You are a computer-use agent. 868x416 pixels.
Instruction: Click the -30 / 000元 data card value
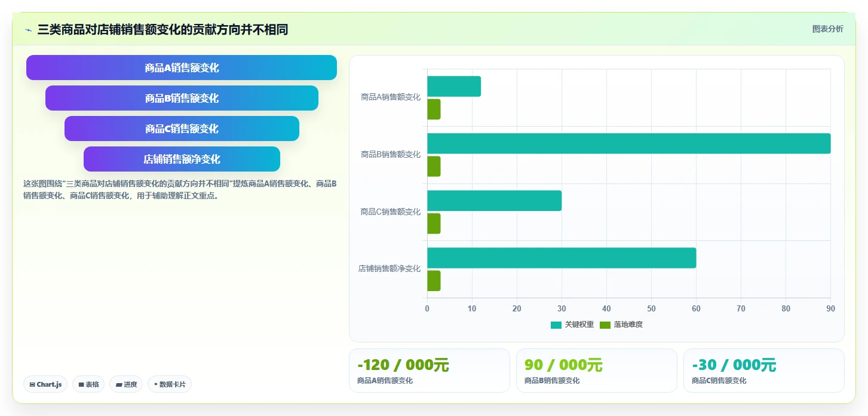pos(734,365)
